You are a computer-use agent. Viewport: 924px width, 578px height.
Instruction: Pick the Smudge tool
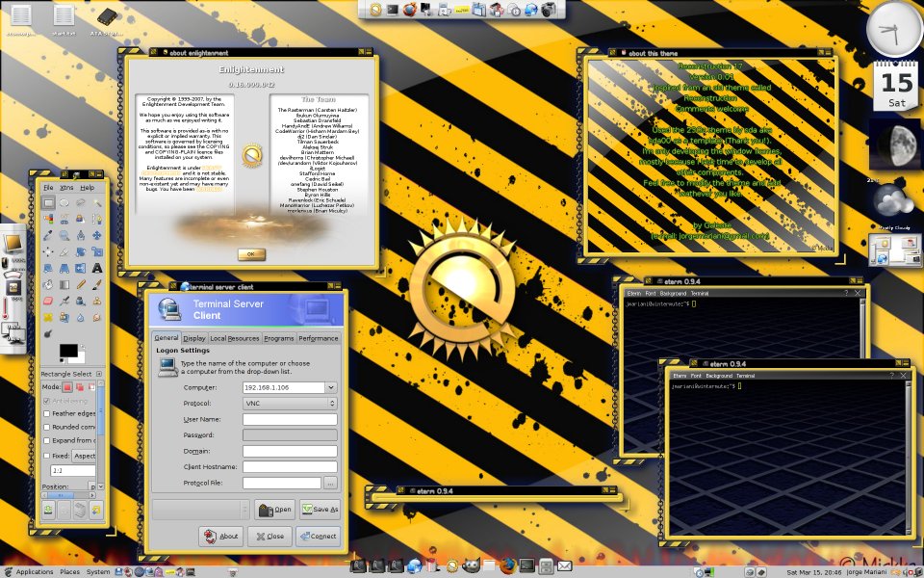[x=97, y=318]
